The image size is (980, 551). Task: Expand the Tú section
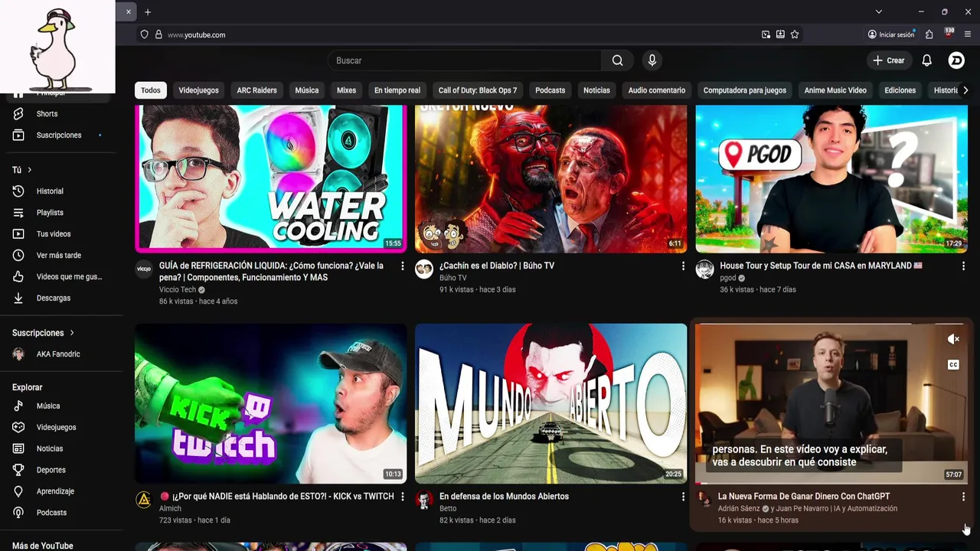tap(22, 170)
